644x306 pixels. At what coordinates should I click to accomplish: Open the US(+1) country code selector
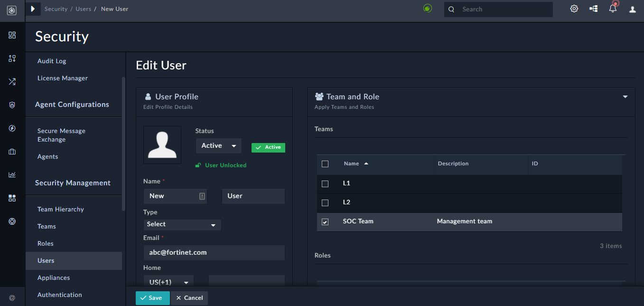click(168, 282)
